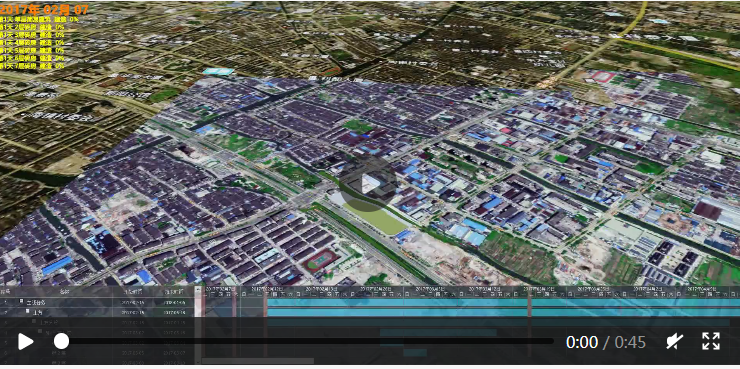This screenshot has height=369, width=740.
Task: Click the 0:00 current time display
Action: (x=582, y=342)
